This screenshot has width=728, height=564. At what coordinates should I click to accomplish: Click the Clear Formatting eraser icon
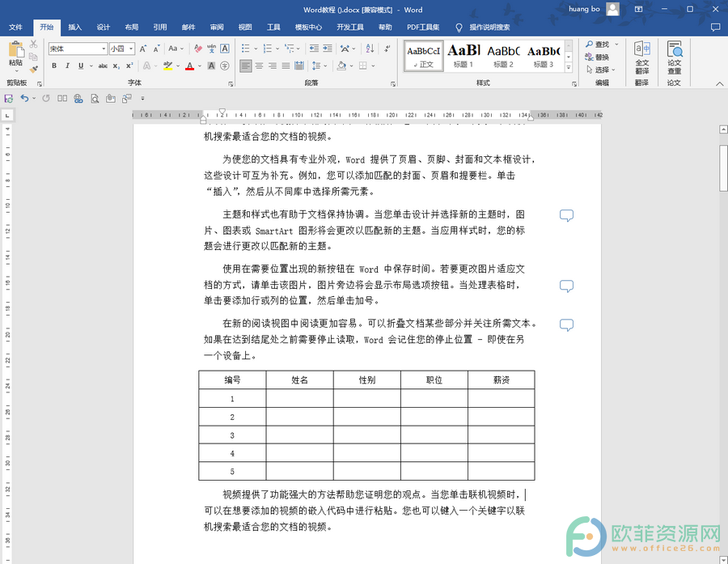[198, 49]
